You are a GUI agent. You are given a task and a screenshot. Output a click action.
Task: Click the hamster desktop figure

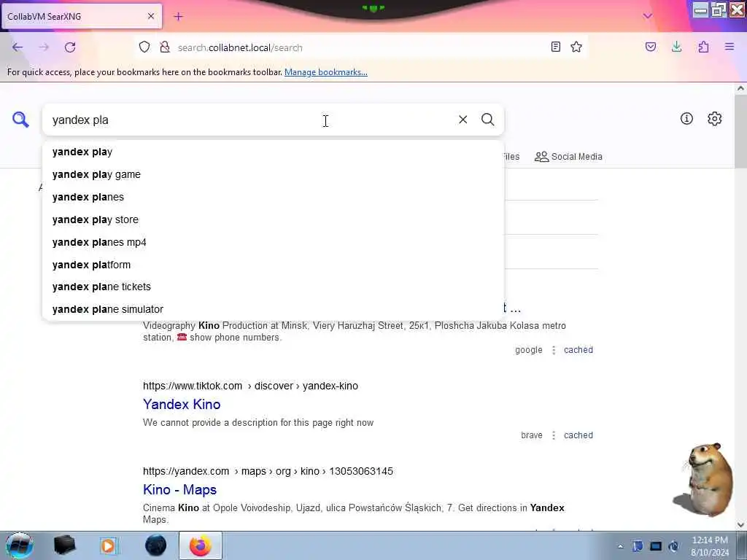click(x=704, y=479)
